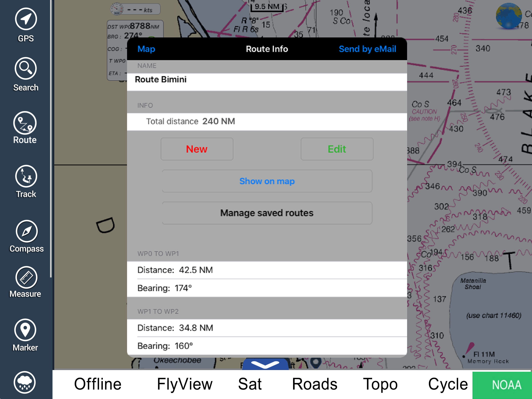
Task: Select the FlyView map mode
Action: coord(184,384)
